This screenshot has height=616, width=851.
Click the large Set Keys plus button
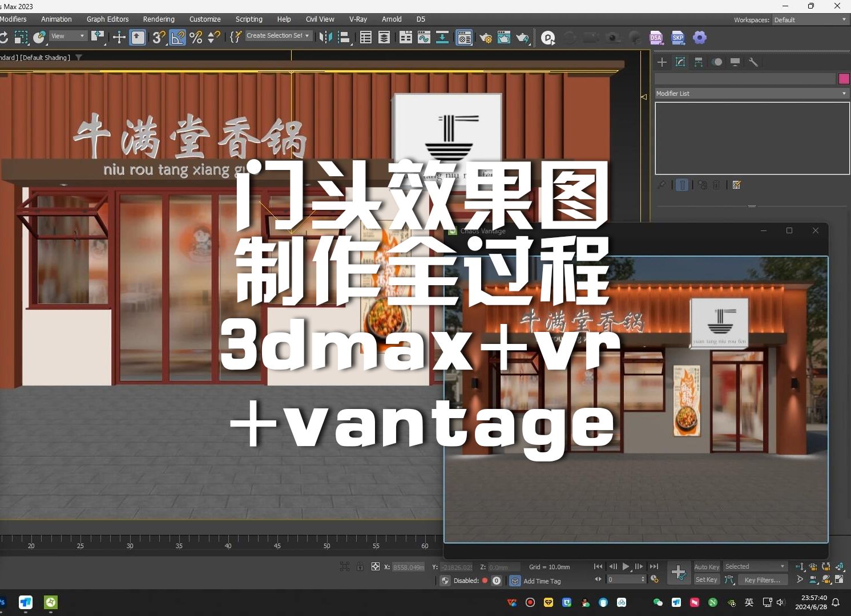point(679,573)
